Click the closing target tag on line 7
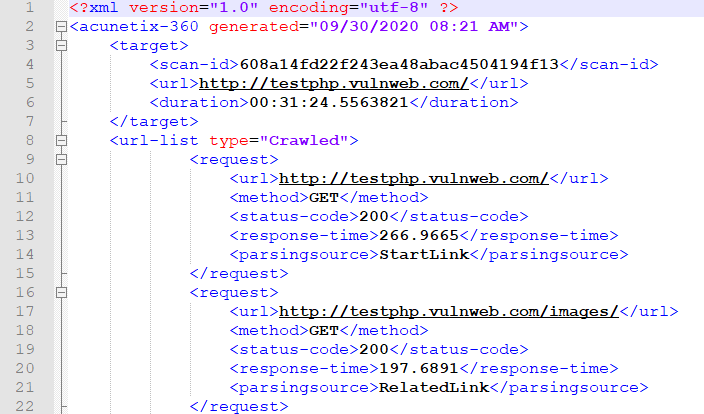 click(154, 122)
